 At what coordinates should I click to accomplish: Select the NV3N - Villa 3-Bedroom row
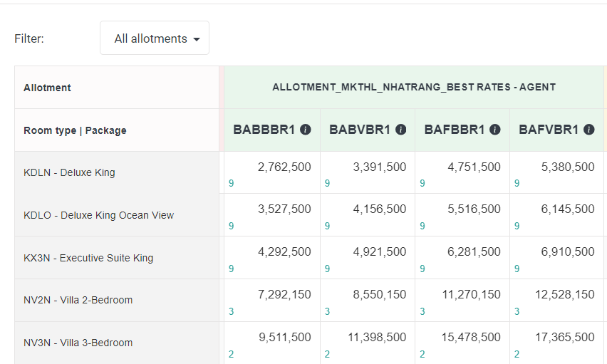pos(78,343)
